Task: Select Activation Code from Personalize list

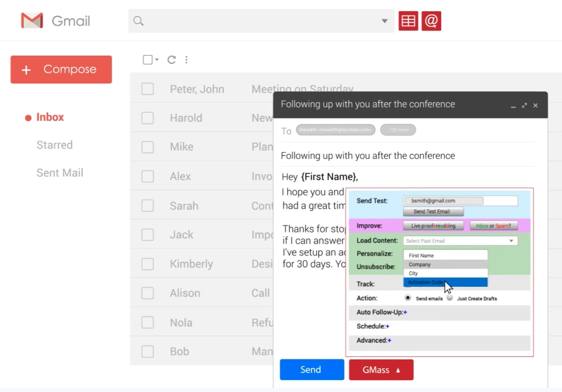Action: coord(445,282)
